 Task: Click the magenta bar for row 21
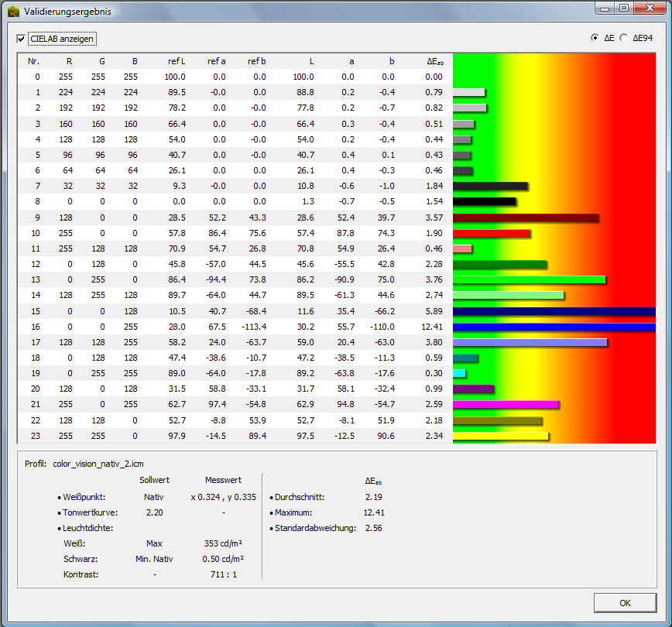(506, 404)
